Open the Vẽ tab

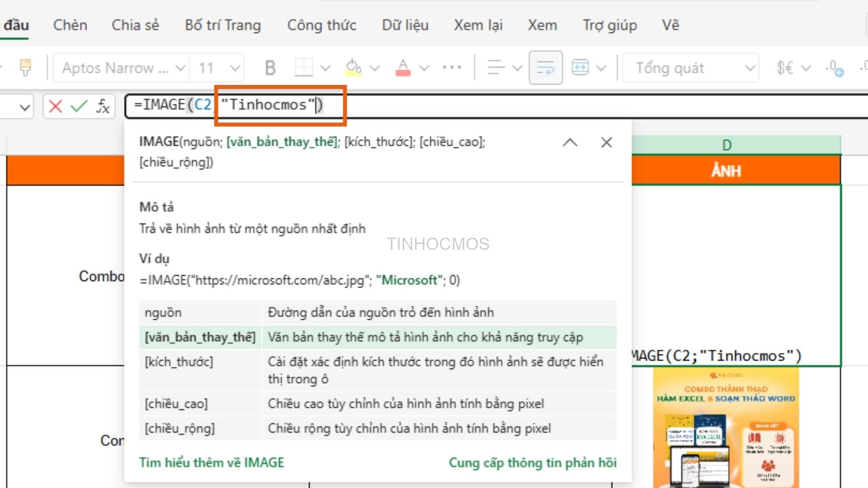point(670,25)
